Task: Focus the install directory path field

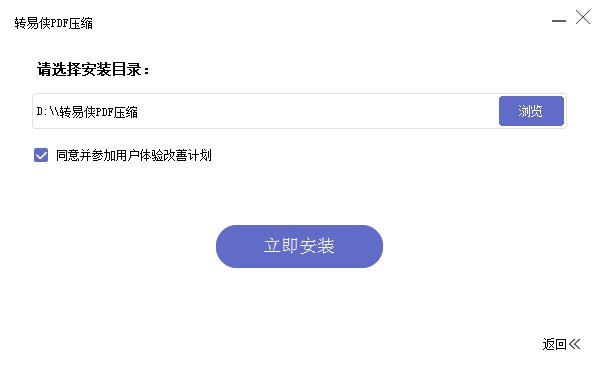Action: coord(266,111)
